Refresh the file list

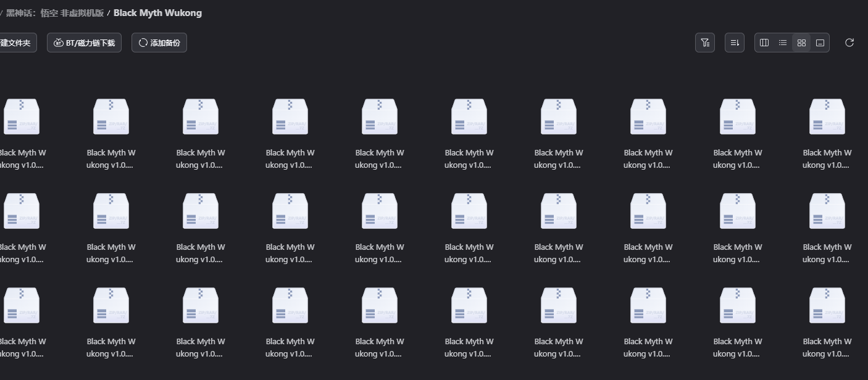(x=849, y=43)
